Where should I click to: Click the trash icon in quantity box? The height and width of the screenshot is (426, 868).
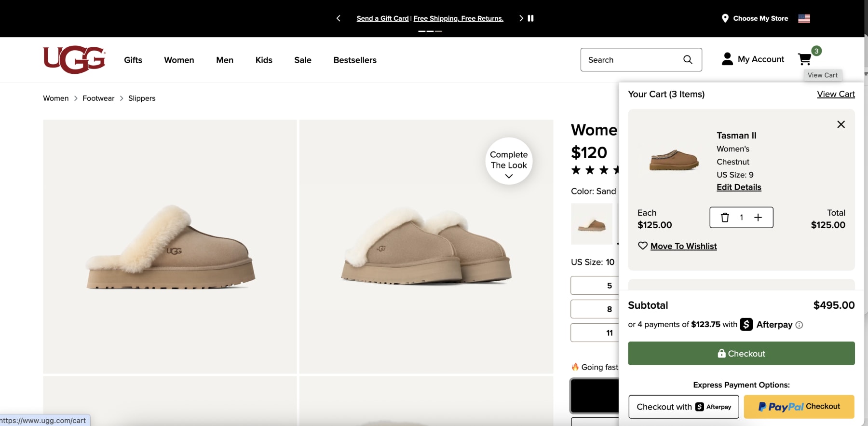[x=725, y=218]
